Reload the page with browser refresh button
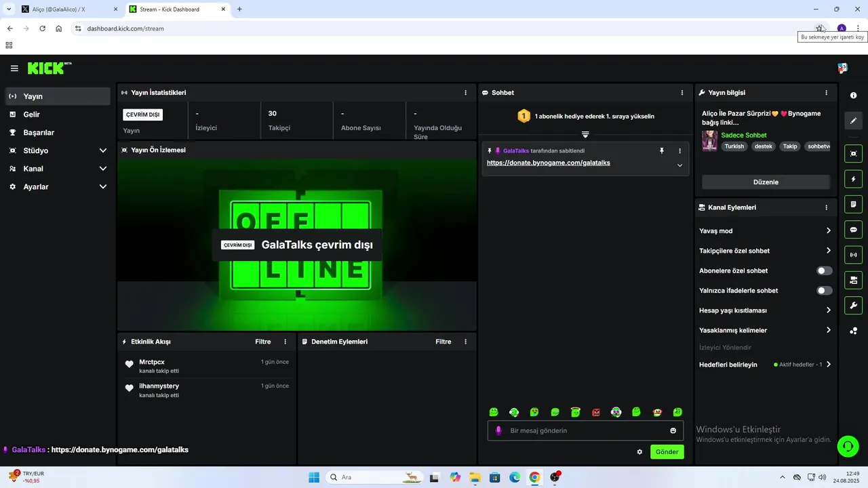Image resolution: width=868 pixels, height=488 pixels. coord(42,28)
